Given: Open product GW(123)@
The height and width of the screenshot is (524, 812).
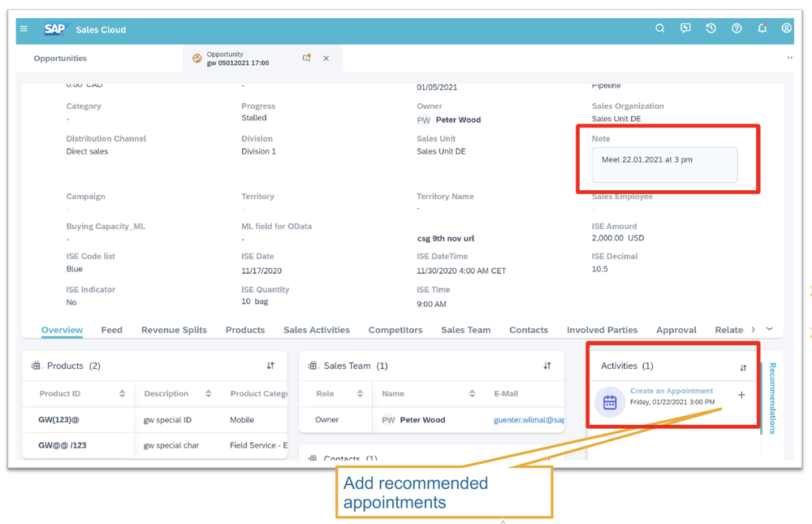Looking at the screenshot, I should tap(58, 420).
